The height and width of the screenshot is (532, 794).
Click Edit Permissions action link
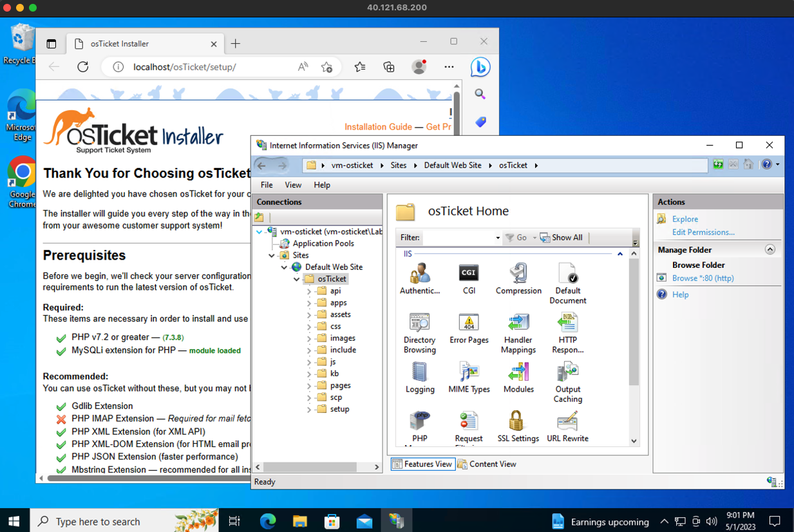703,232
